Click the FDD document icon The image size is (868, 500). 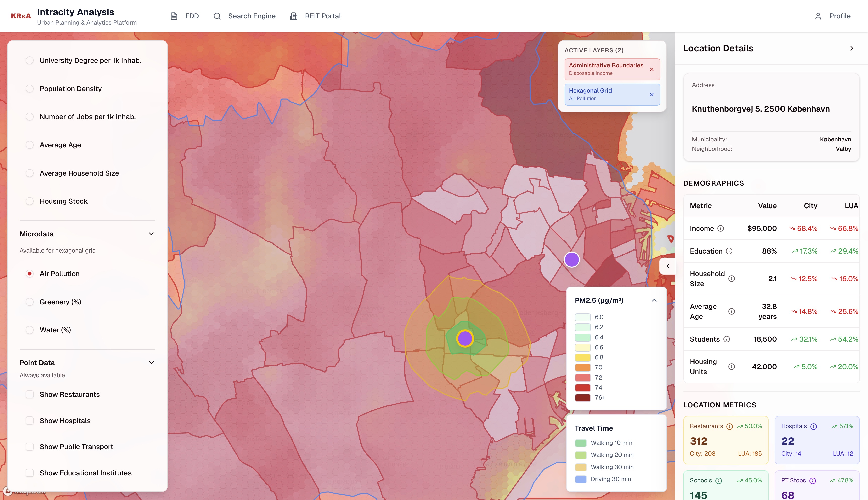coord(174,16)
